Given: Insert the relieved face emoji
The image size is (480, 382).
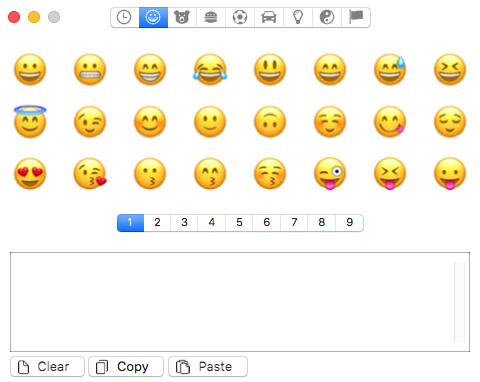Looking at the screenshot, I should point(450,122).
